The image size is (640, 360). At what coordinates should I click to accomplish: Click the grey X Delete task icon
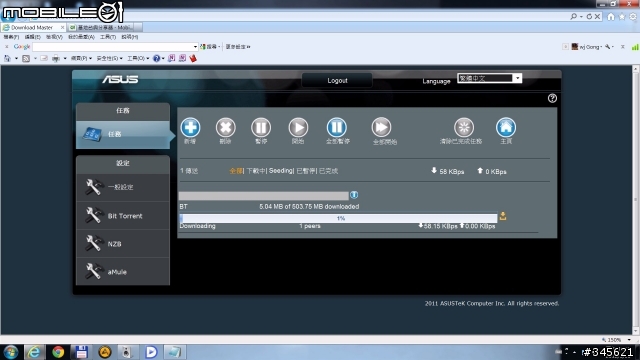(225, 127)
